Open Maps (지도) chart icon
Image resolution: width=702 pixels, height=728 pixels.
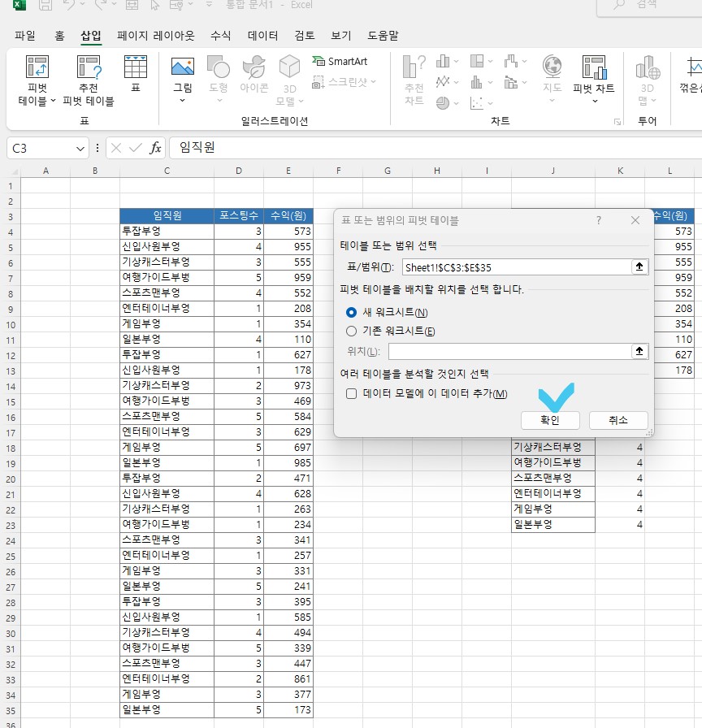(552, 67)
